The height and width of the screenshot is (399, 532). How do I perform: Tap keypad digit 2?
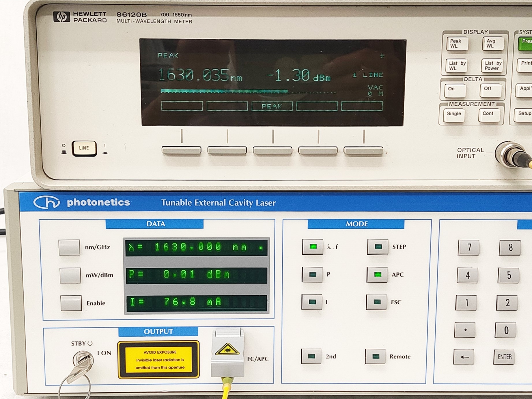click(507, 303)
